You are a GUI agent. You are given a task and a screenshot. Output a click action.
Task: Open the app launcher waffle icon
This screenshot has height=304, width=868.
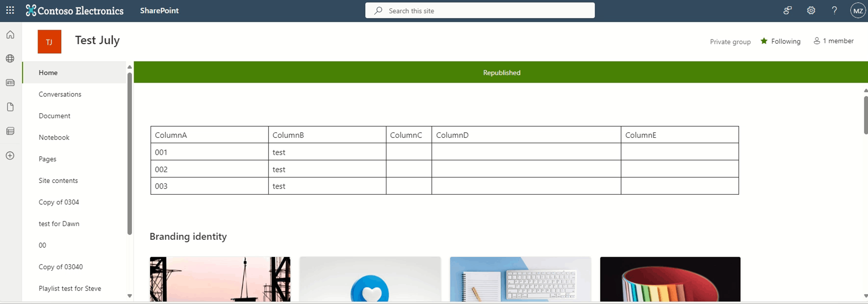(10, 10)
